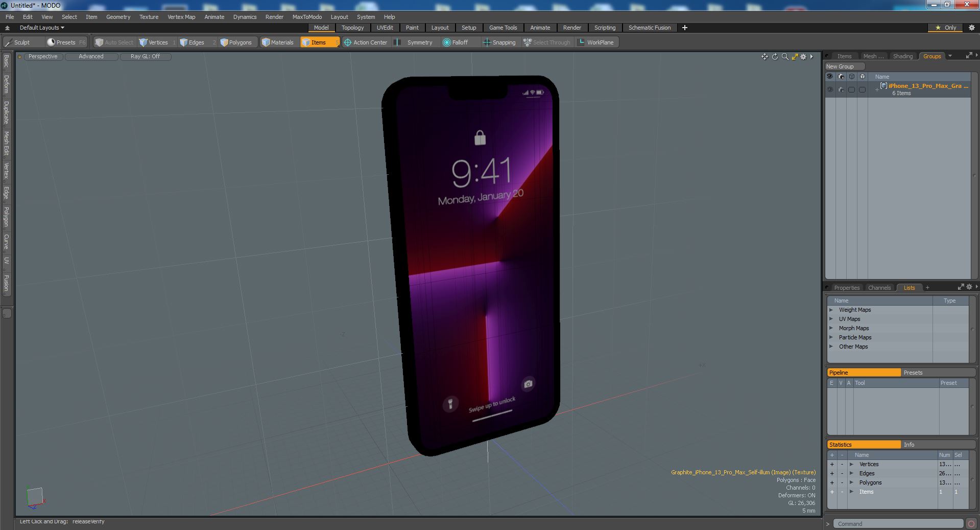Open the Perspective view type dropdown

(x=43, y=56)
